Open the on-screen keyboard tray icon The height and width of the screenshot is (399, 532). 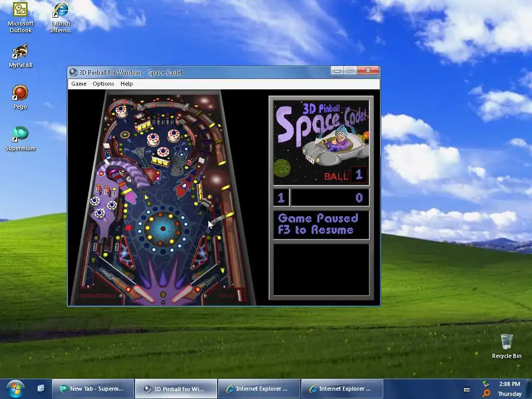[x=467, y=390]
